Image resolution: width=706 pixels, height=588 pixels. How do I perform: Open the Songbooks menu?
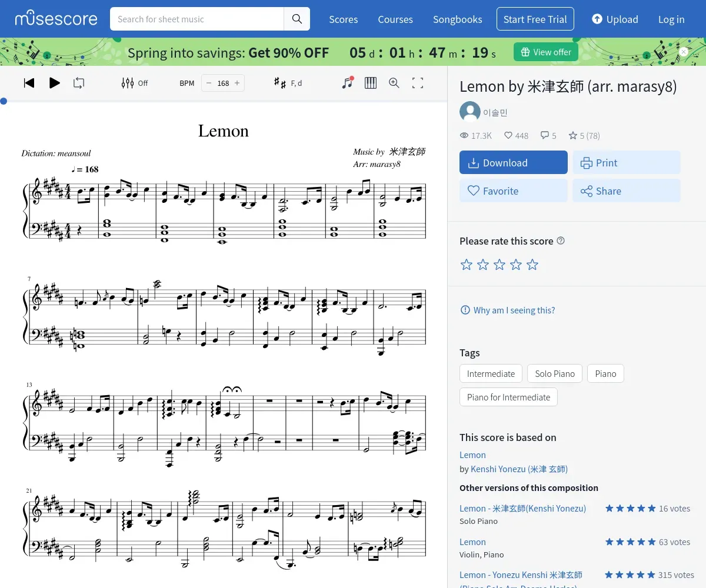pos(458,19)
